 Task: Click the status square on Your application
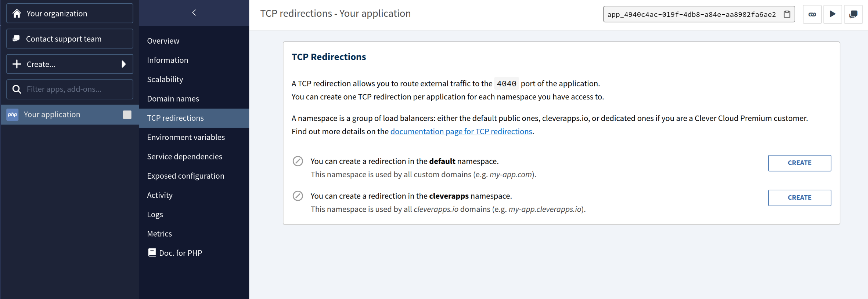[x=127, y=114]
